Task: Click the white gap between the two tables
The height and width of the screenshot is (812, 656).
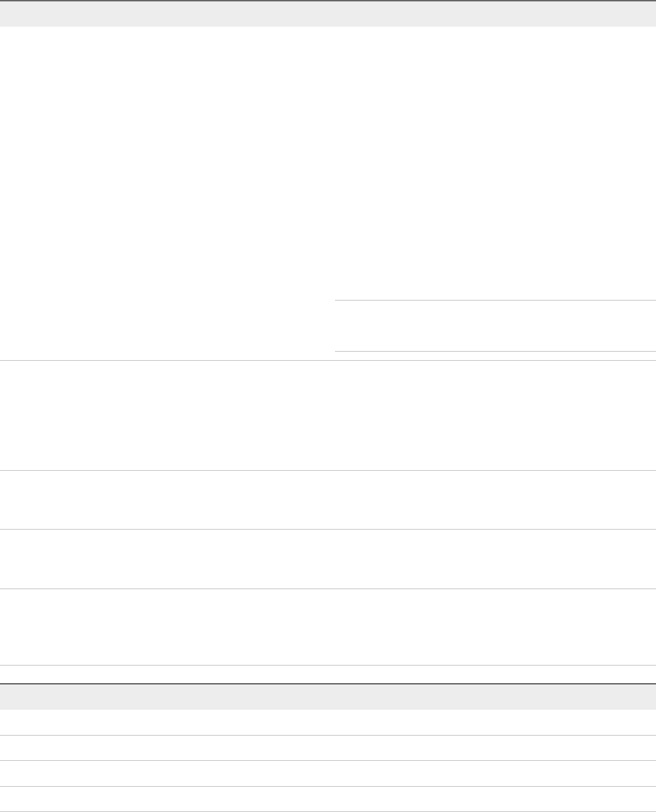Action: [x=328, y=674]
